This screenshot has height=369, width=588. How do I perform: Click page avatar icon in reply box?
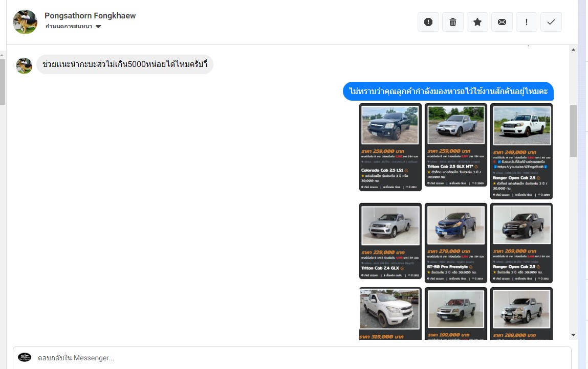25,357
